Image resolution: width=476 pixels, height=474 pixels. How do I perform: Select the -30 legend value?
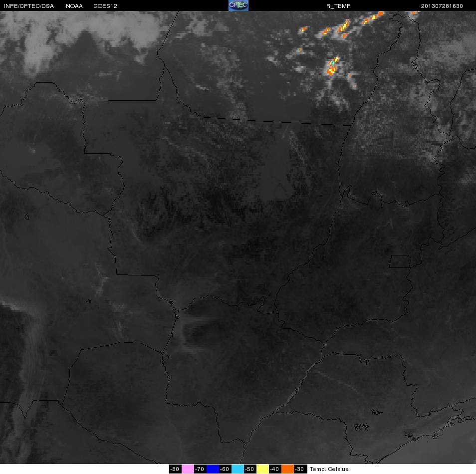300,469
